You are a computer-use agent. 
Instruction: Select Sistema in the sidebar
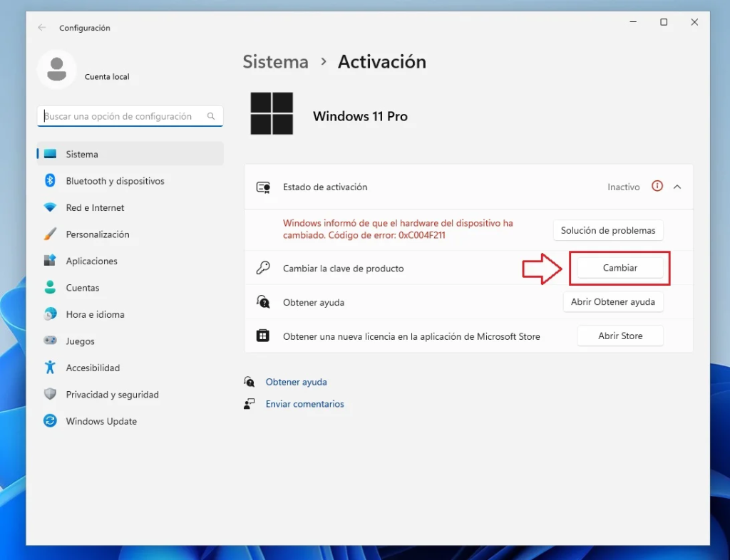(130, 154)
